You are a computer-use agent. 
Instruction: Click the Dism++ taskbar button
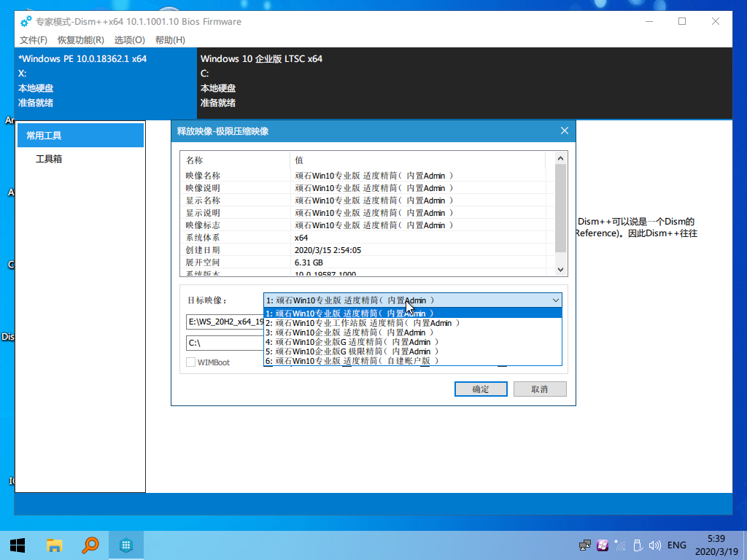pos(126,545)
